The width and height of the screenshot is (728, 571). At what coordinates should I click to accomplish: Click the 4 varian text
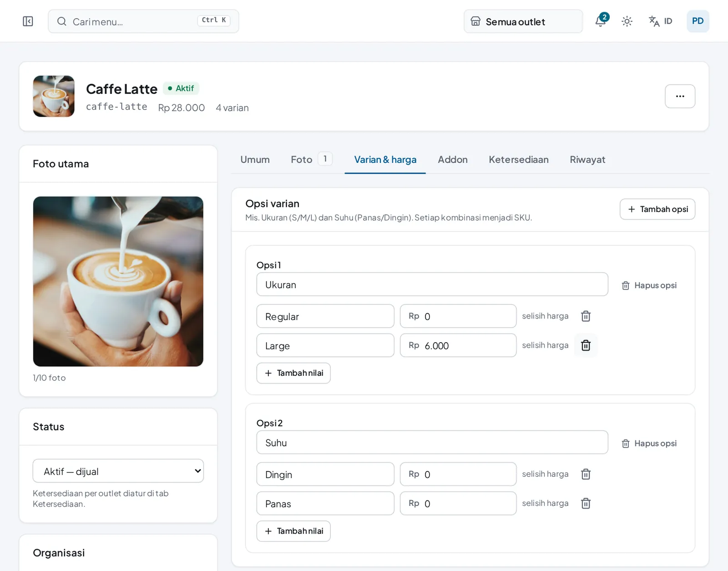point(232,108)
